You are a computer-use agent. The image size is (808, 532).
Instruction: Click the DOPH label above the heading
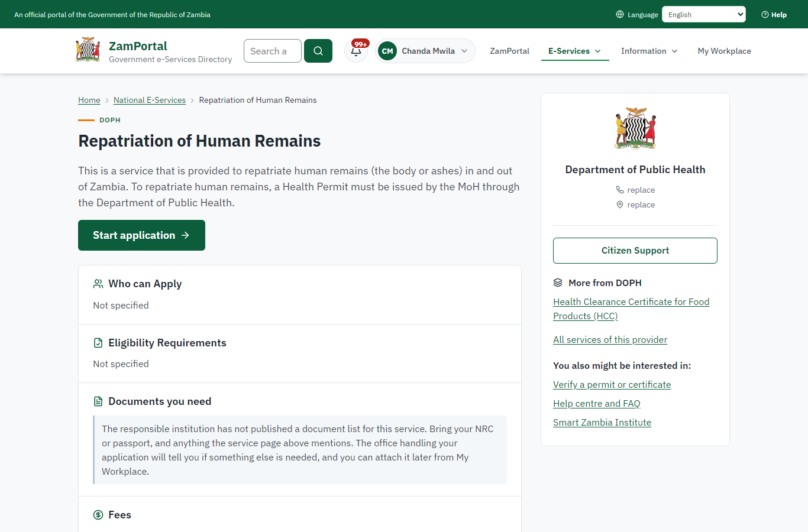click(x=110, y=120)
